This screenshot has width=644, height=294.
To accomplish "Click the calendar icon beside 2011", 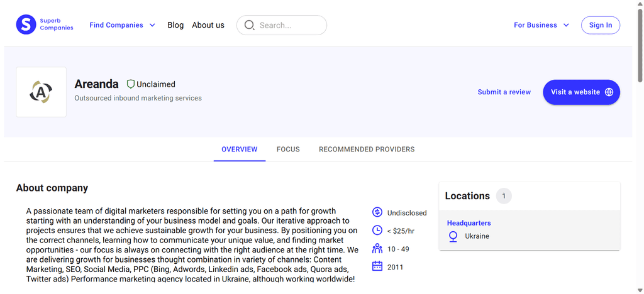I will pos(377,266).
